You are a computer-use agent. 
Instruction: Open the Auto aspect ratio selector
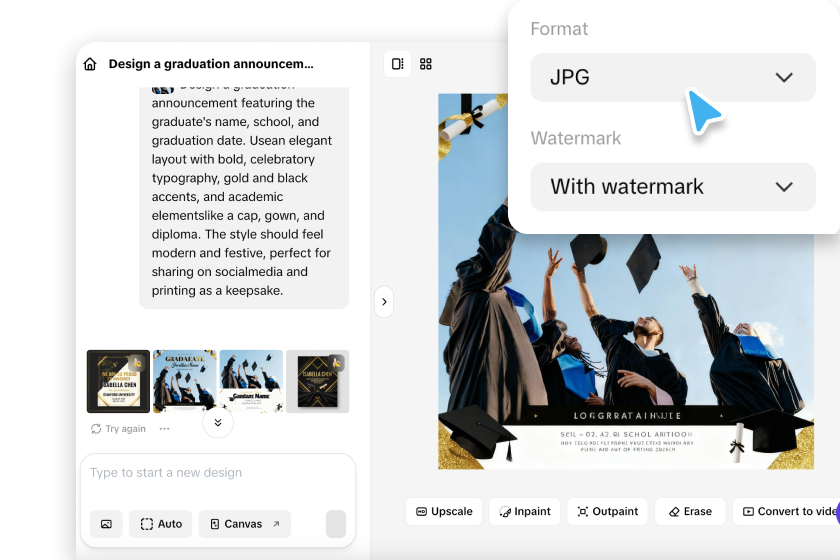click(x=161, y=524)
